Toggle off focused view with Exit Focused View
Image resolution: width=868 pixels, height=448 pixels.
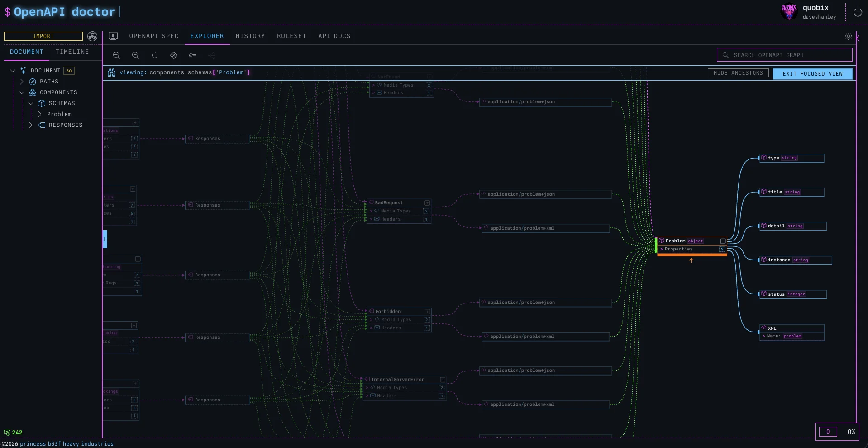(x=812, y=74)
